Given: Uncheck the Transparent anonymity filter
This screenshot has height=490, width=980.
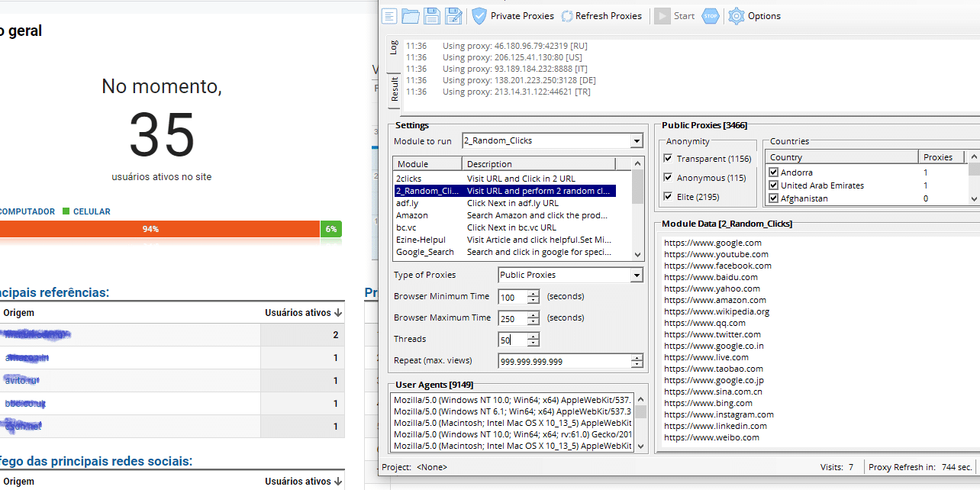Looking at the screenshot, I should click(x=666, y=158).
